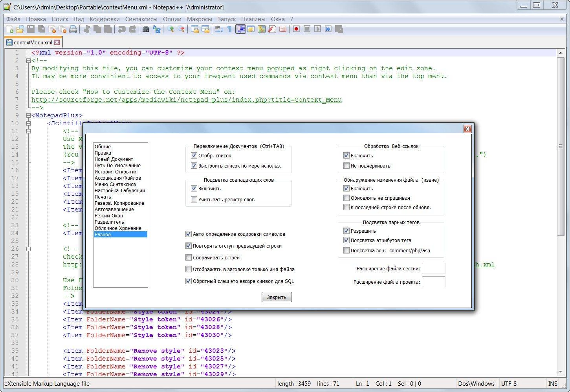
Task: Open the Кодировки menu
Action: coord(104,19)
